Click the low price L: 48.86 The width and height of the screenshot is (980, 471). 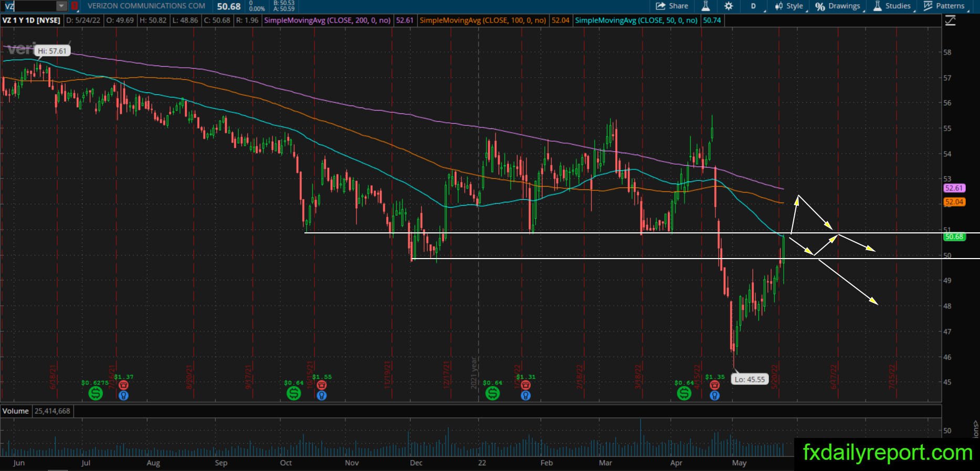(185, 20)
